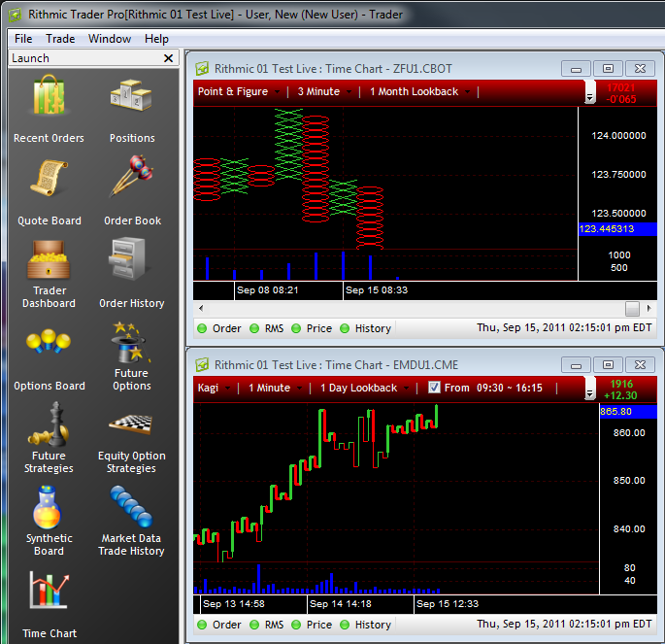
Task: Open the Order History file cabinet icon
Action: 127,258
